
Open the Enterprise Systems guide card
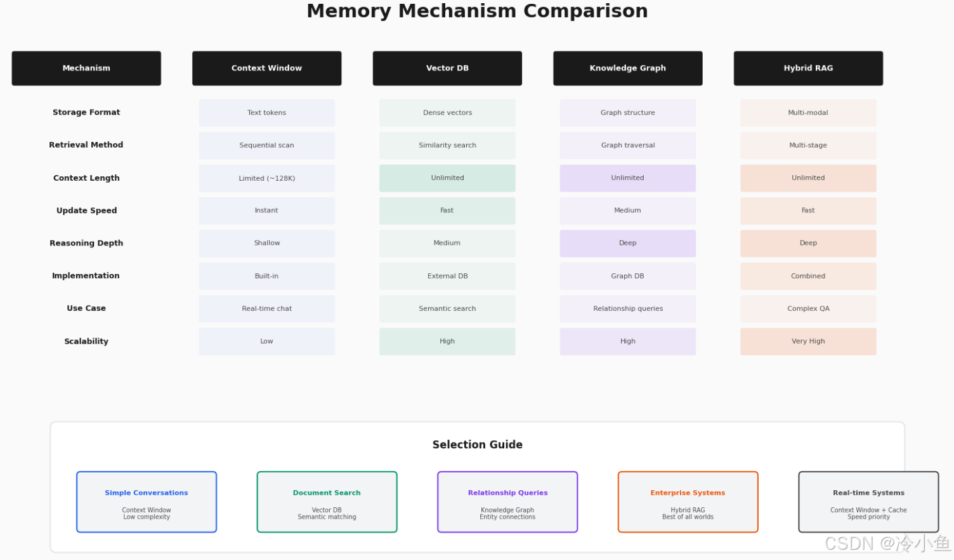688,502
